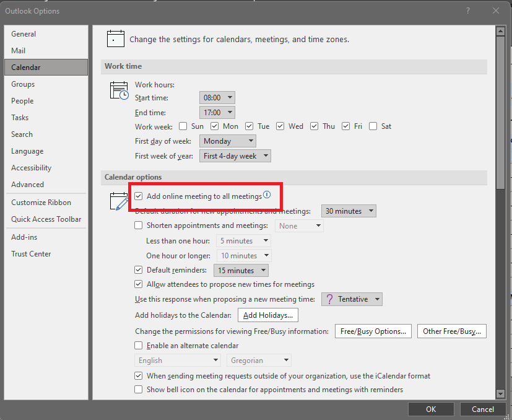Click the Add Holidays... button
512x420 pixels.
[267, 315]
